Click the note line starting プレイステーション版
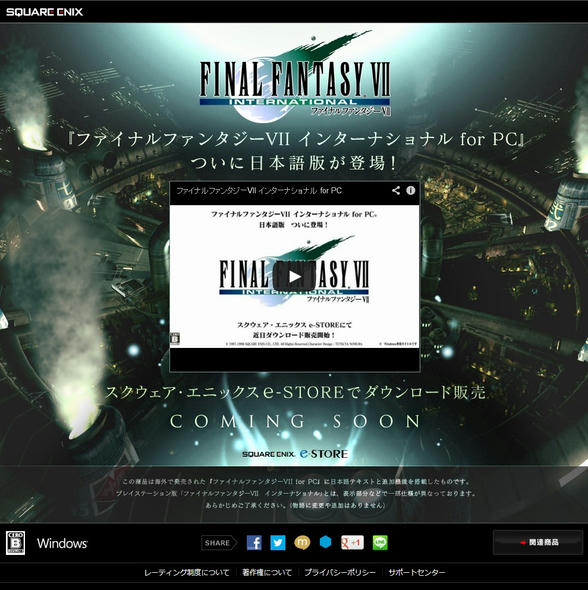The width and height of the screenshot is (588, 590). (x=296, y=493)
